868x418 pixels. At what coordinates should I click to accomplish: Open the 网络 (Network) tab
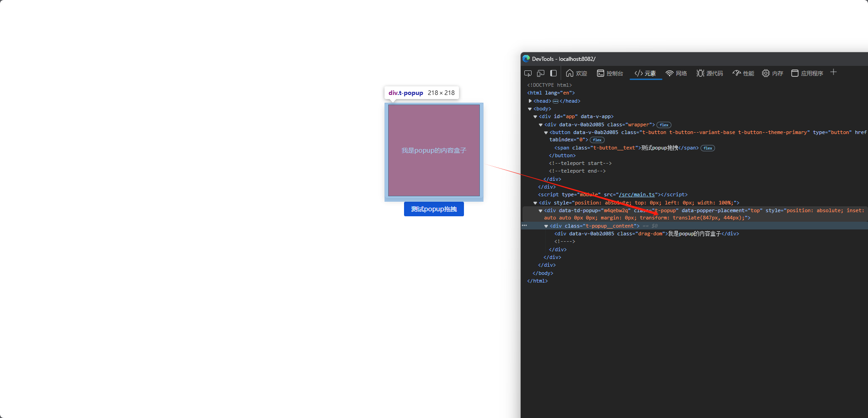(x=676, y=73)
